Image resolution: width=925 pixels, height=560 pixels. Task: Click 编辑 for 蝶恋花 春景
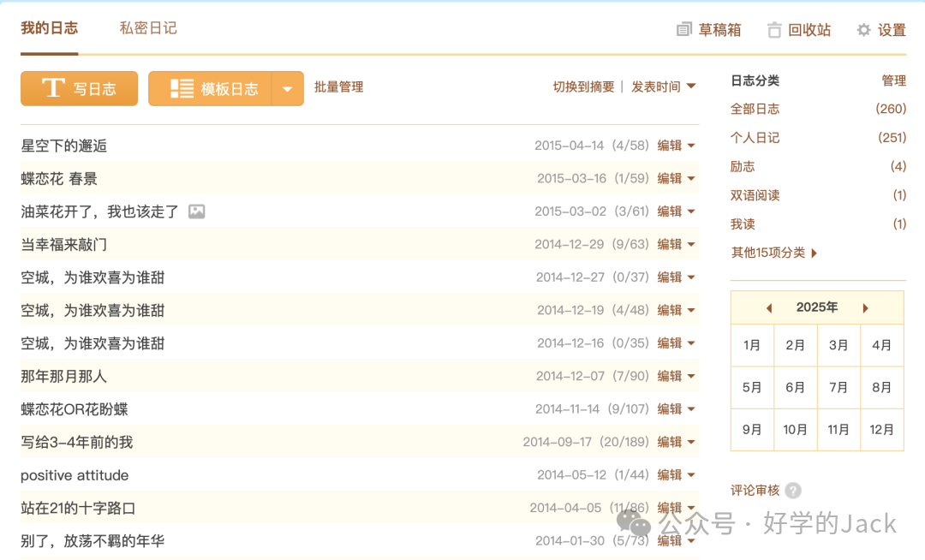pyautogui.click(x=670, y=179)
